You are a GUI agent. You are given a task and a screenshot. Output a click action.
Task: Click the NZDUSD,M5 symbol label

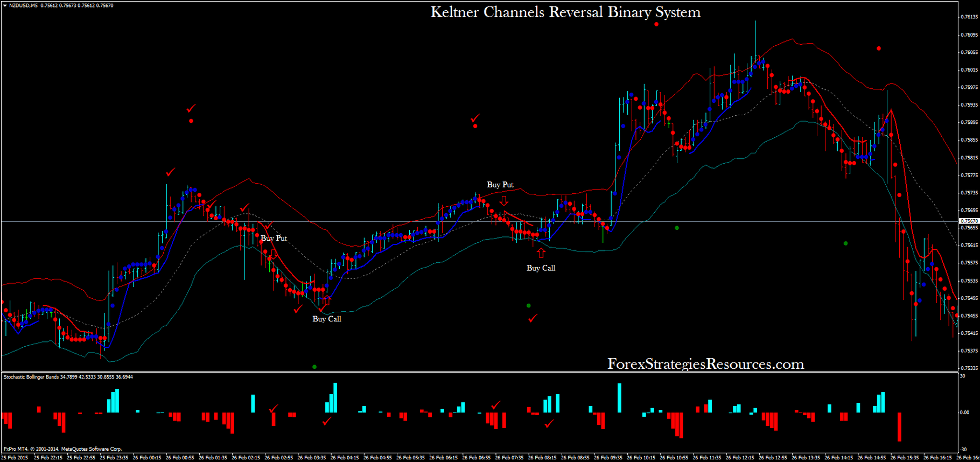point(23,5)
